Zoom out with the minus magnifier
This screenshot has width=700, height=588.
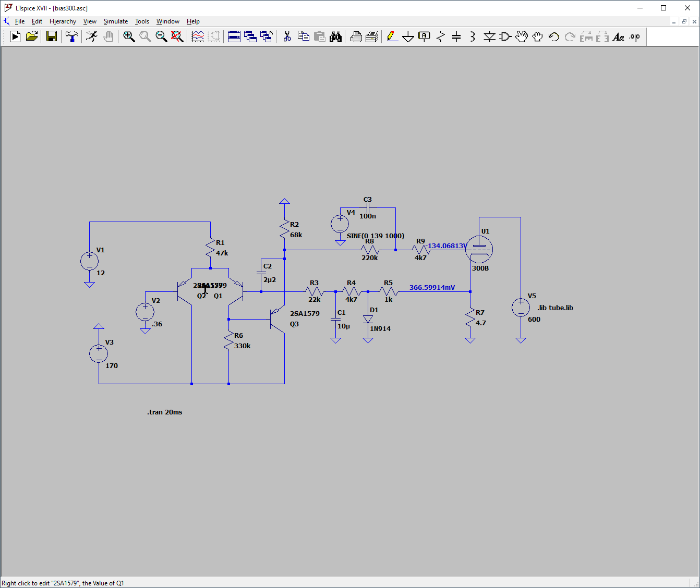click(161, 36)
